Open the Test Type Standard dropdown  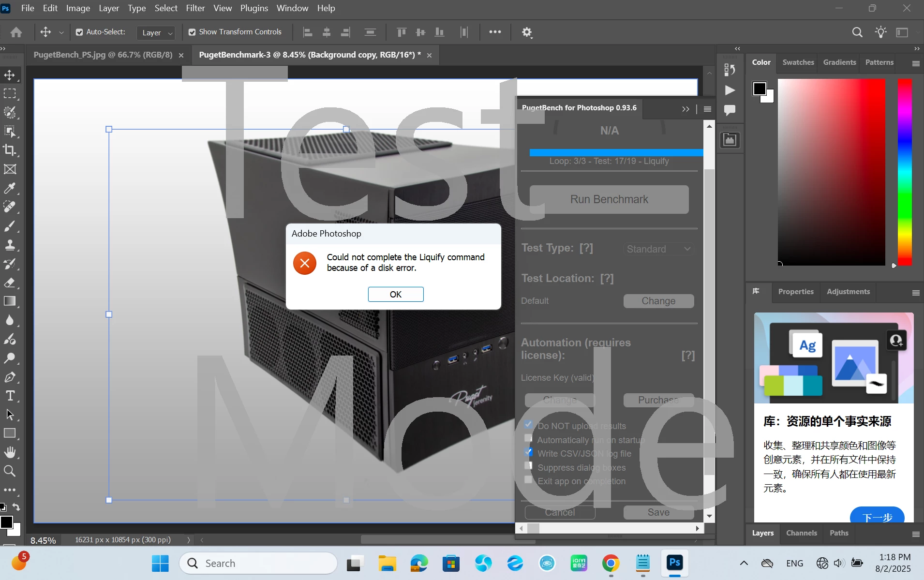[x=659, y=249]
